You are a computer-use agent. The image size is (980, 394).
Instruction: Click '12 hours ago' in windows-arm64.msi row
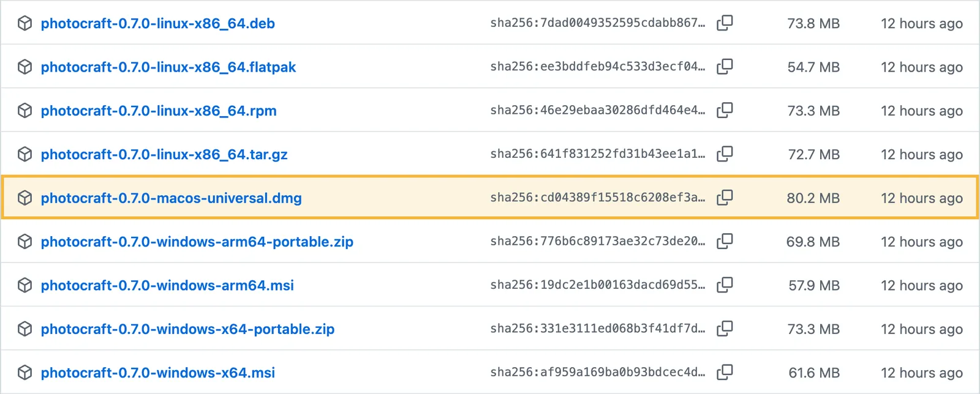922,285
